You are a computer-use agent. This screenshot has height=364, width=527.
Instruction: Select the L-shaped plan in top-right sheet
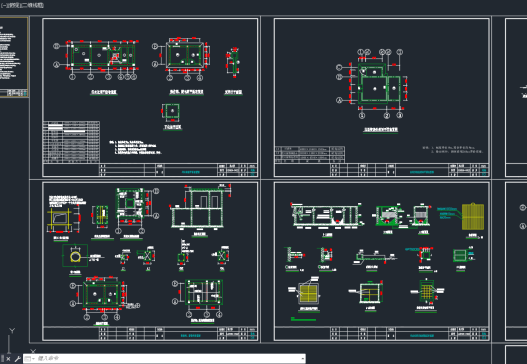(379, 83)
